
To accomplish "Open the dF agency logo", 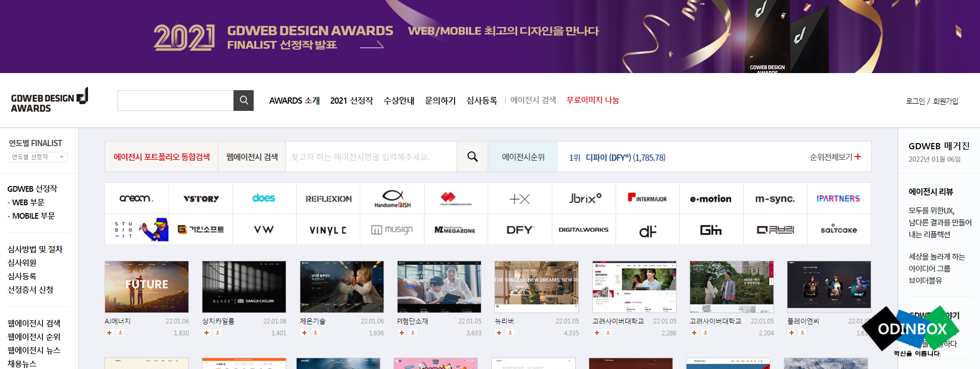I will click(x=648, y=230).
